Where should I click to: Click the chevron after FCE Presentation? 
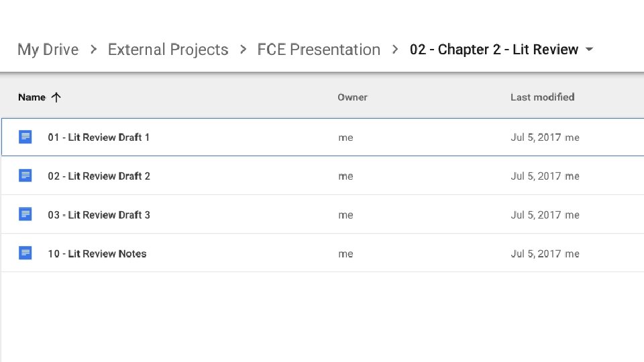pyautogui.click(x=395, y=50)
